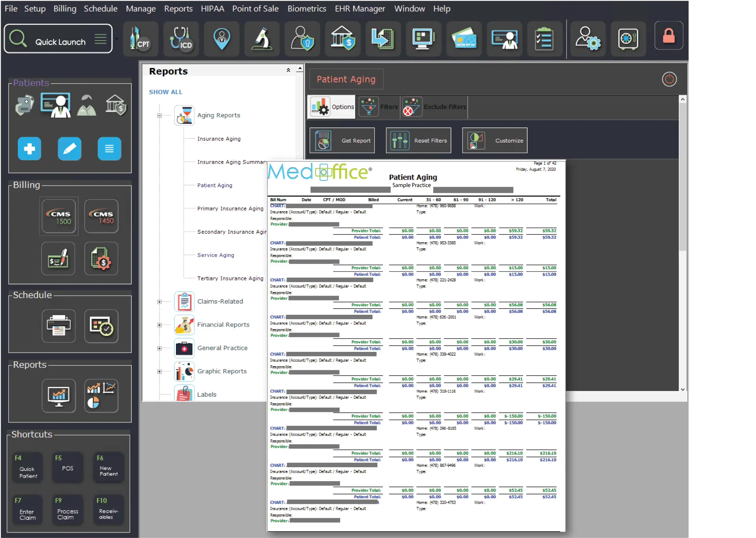Click the clipboard checklist toolbar icon
756x538 pixels.
545,38
